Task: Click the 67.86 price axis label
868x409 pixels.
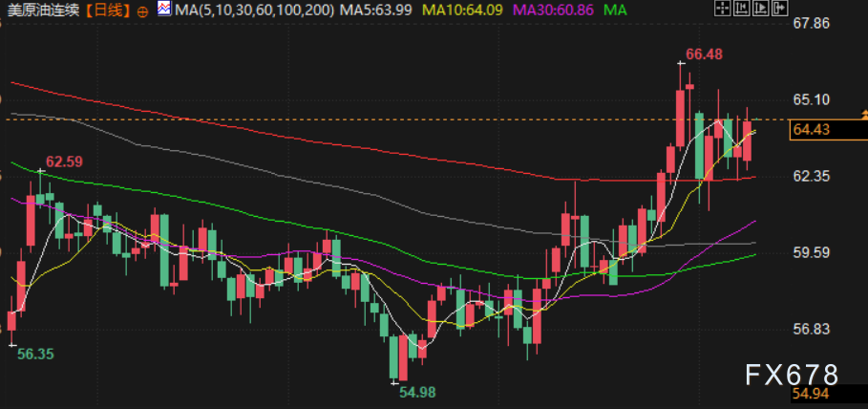Action: (x=814, y=23)
